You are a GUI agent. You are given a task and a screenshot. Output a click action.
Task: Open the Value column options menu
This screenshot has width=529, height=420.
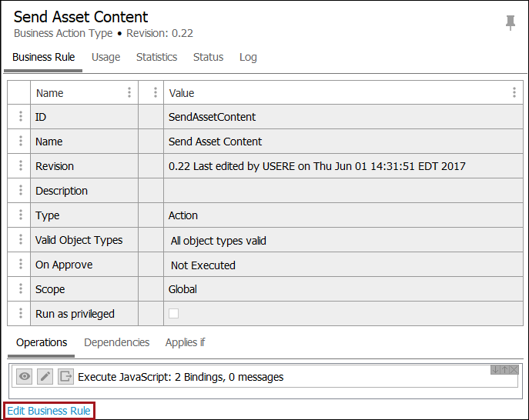[x=514, y=93]
